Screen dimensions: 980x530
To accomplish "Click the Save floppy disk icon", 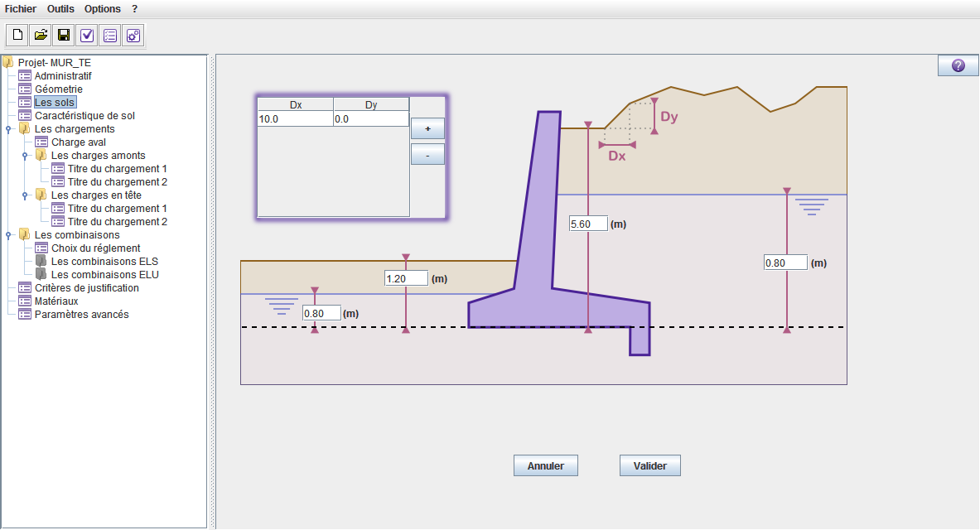I will [x=64, y=35].
